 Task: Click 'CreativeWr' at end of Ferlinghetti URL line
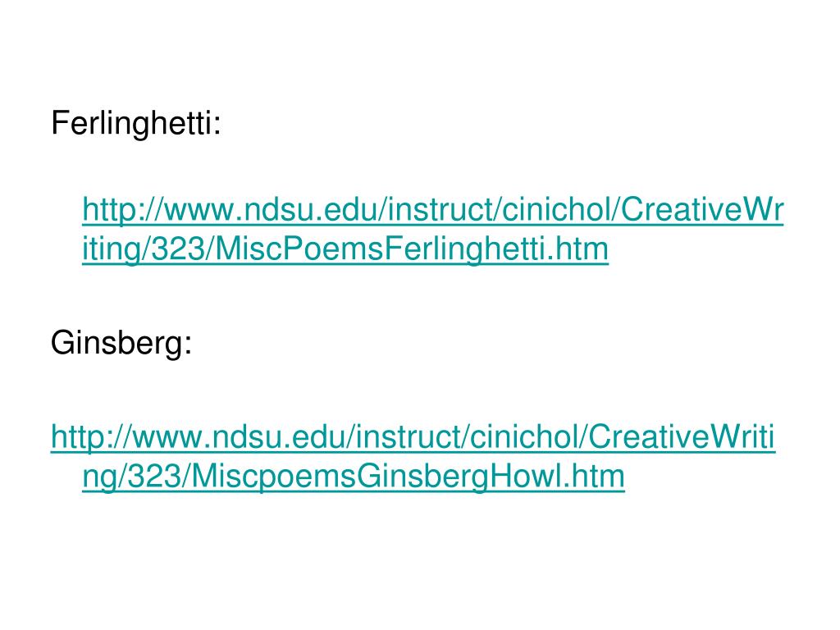(702, 209)
